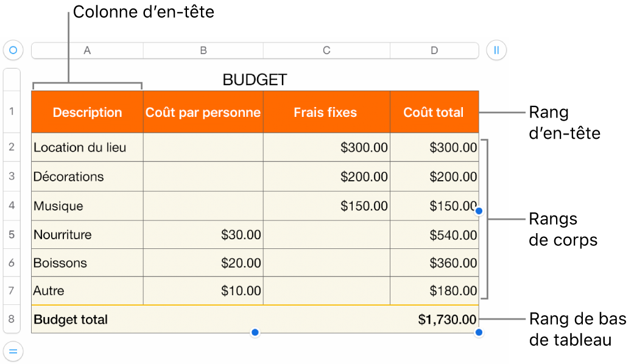Click the table select handle circle icon
The image size is (634, 364).
tap(13, 50)
